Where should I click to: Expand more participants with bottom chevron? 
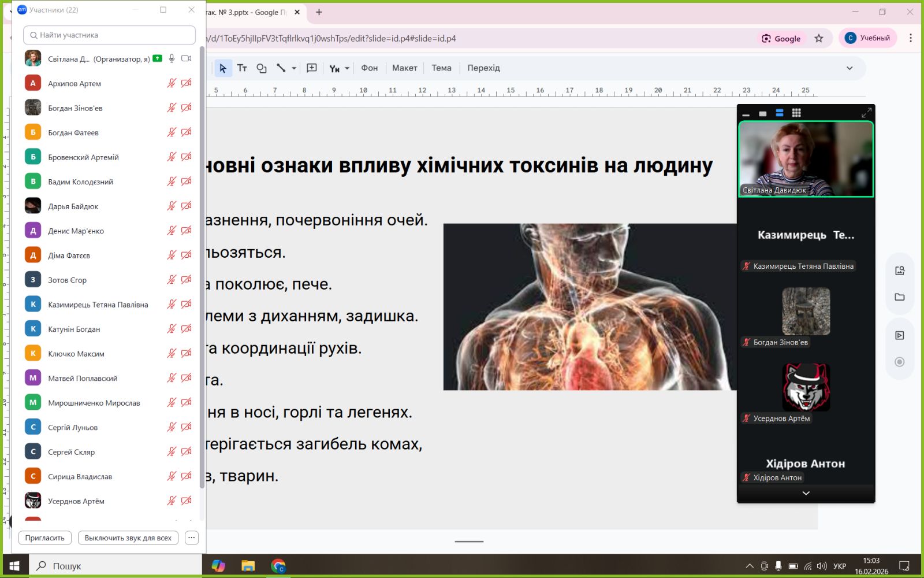[806, 493]
